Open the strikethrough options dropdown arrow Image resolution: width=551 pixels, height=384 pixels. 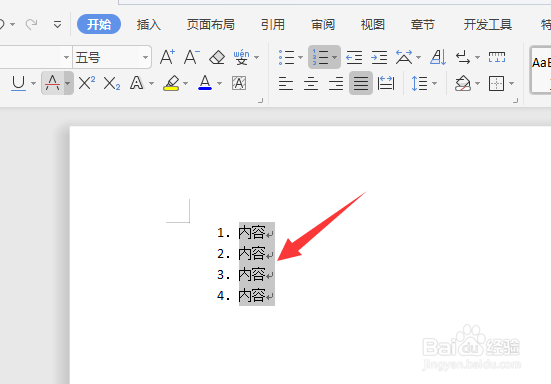(x=68, y=83)
